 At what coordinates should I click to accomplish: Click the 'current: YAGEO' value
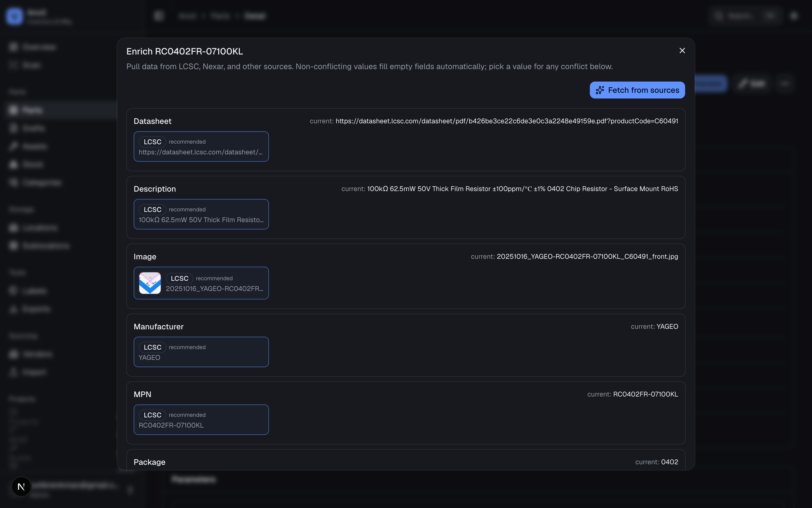[x=654, y=327]
